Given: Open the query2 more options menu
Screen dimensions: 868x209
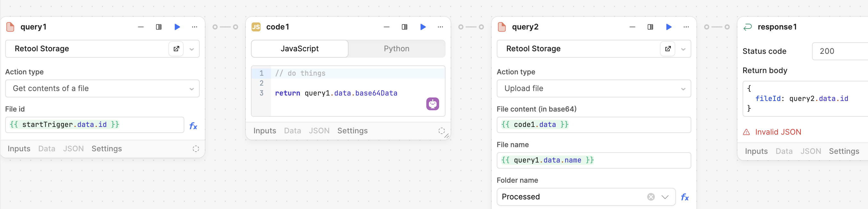Looking at the screenshot, I should 687,27.
